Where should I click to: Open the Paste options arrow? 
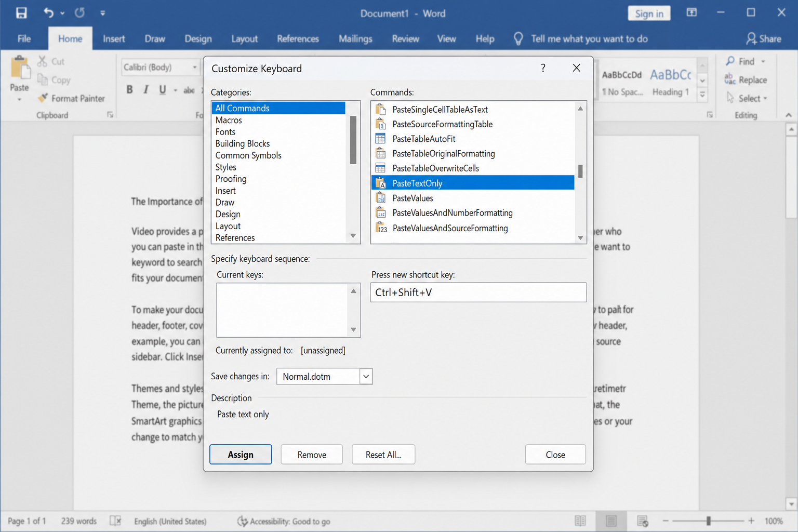pos(20,99)
